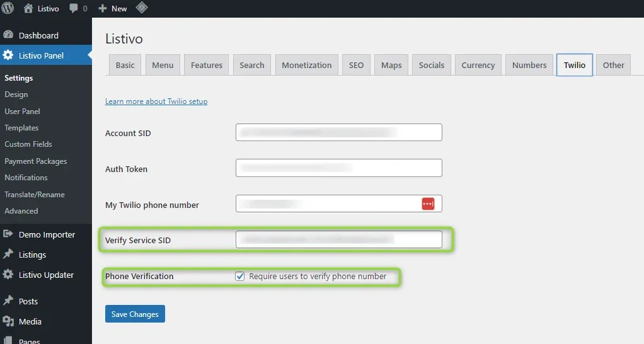644x344 pixels.
Task: Click the Save Changes button
Action: tap(135, 314)
